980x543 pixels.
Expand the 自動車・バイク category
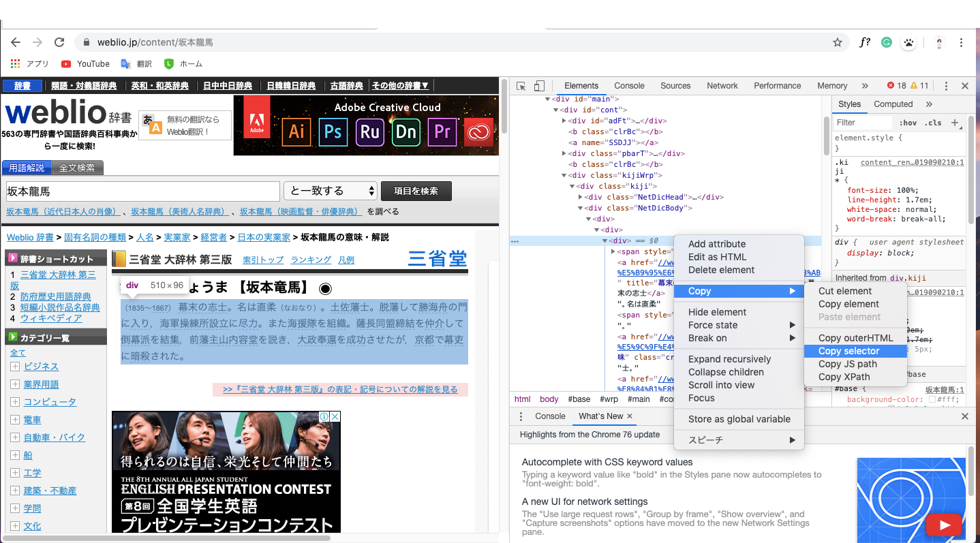[15, 437]
